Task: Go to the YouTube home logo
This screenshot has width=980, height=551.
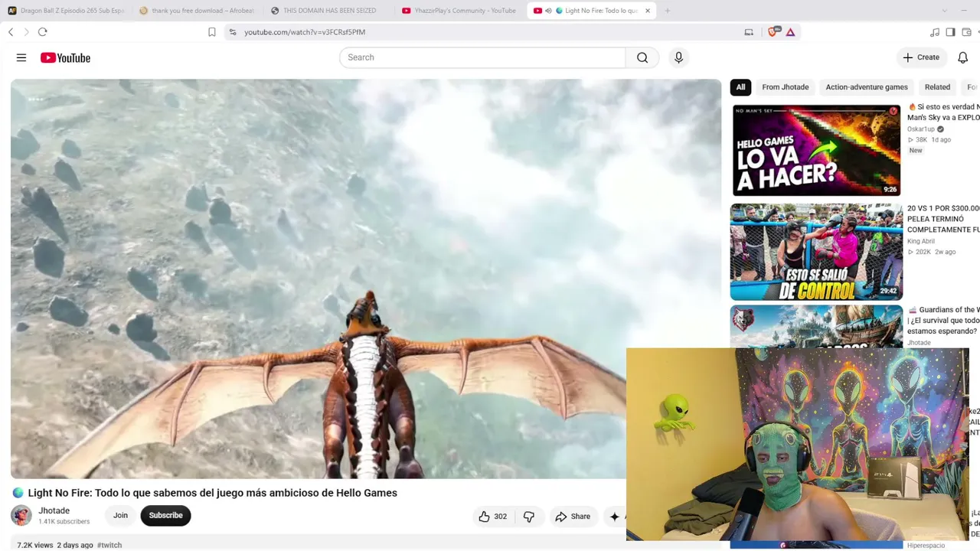Action: 65,57
